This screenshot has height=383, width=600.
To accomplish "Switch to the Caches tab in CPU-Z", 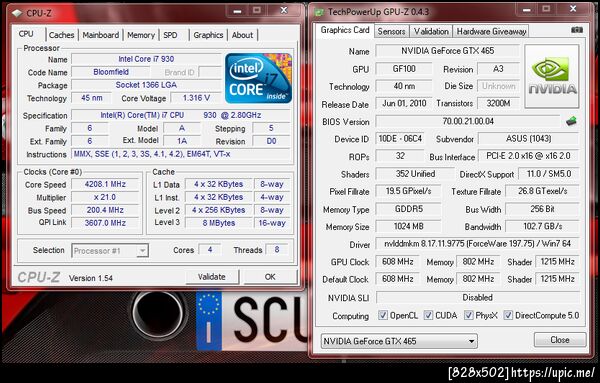I will pos(62,35).
